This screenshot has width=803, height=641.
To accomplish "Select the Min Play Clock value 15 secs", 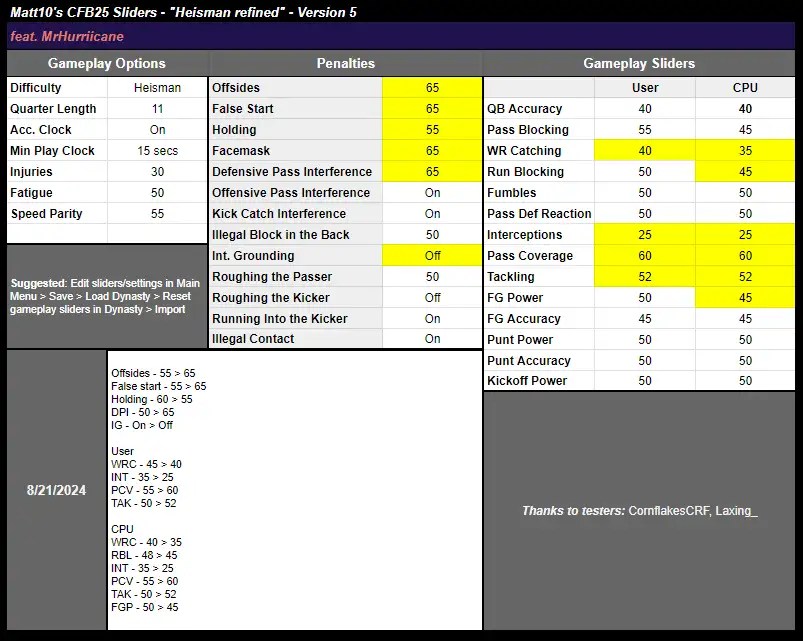I will click(x=157, y=151).
